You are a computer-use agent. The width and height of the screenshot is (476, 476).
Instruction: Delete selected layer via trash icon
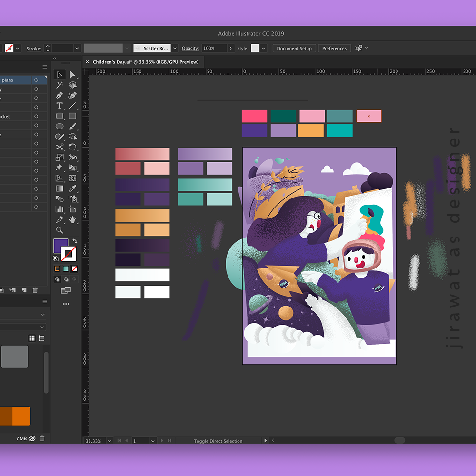(35, 290)
